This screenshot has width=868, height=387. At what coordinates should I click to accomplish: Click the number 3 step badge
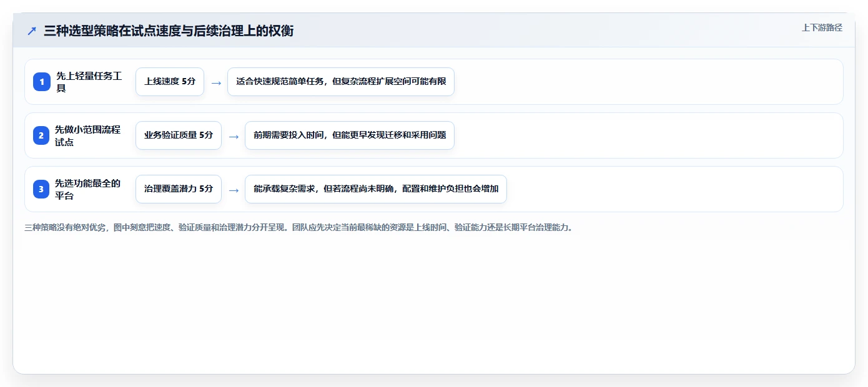click(x=42, y=189)
